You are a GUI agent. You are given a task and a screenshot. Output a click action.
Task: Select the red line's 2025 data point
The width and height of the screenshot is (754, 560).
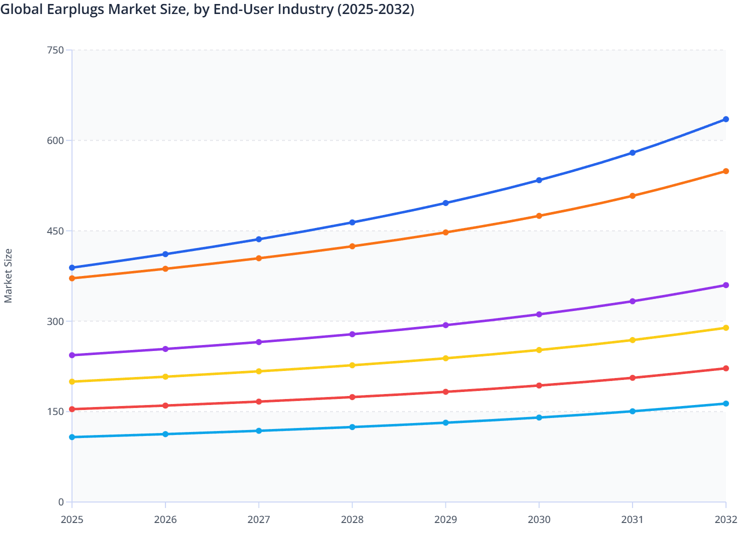[x=72, y=409]
